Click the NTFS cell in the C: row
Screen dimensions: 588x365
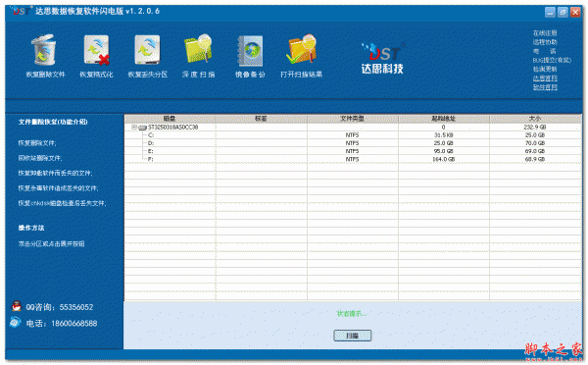point(352,135)
